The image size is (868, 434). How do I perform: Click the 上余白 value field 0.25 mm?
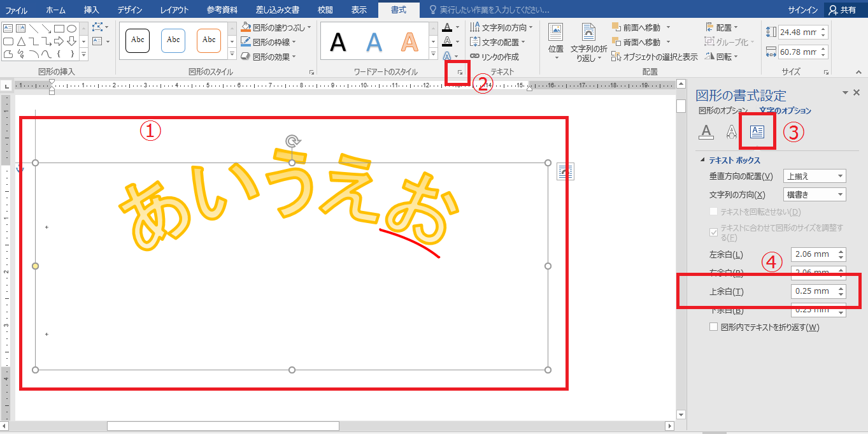click(813, 291)
